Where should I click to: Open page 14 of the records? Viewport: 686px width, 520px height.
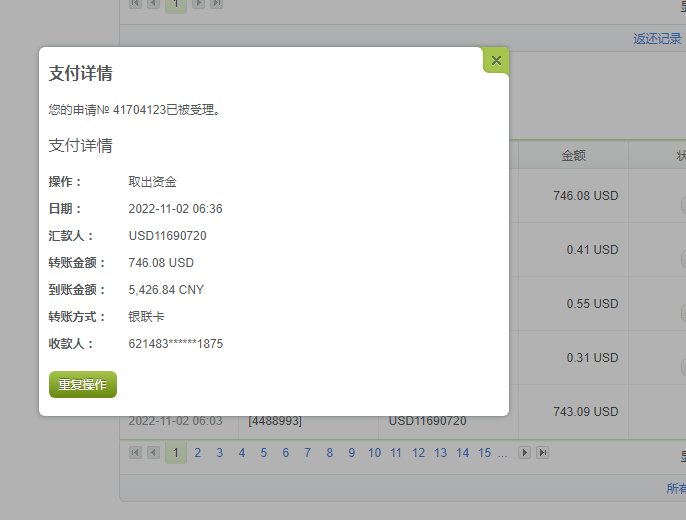(x=462, y=453)
